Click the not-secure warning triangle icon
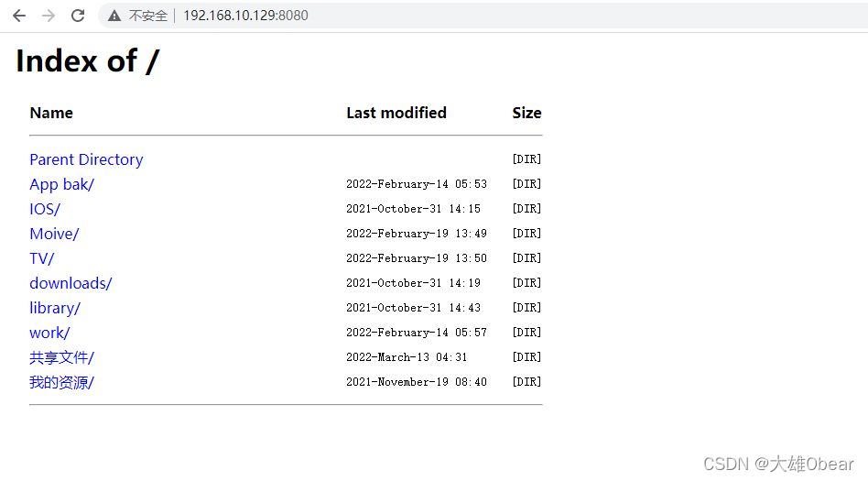868x481 pixels. (114, 16)
